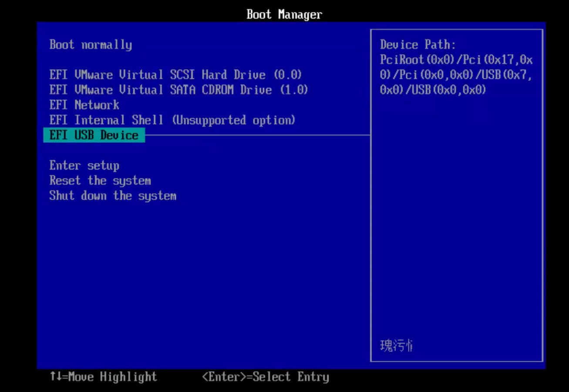Click the Boot Manager title
This screenshot has width=569, height=392.
pos(284,14)
